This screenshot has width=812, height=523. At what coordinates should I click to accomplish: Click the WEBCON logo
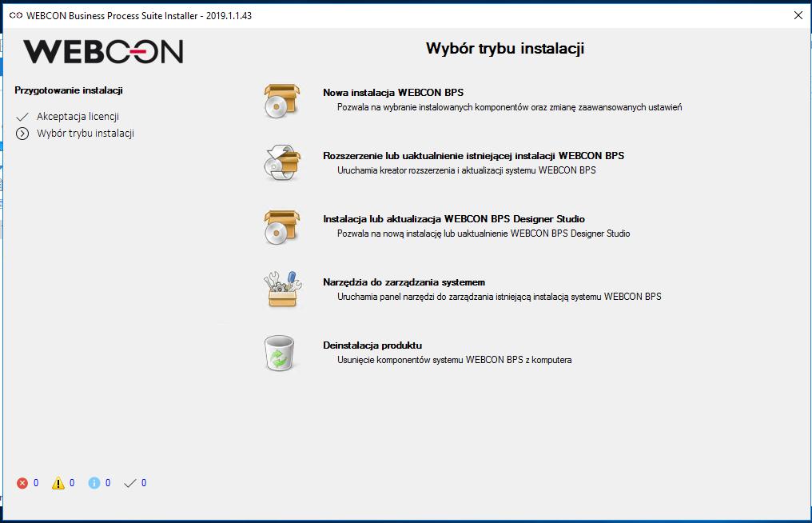pos(104,51)
